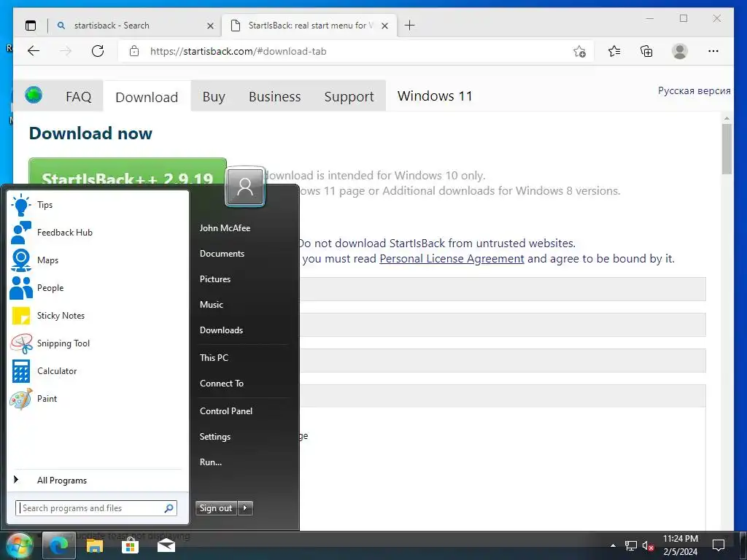Open Control Panel from start menu
Image resolution: width=747 pixels, height=560 pixels.
click(226, 411)
